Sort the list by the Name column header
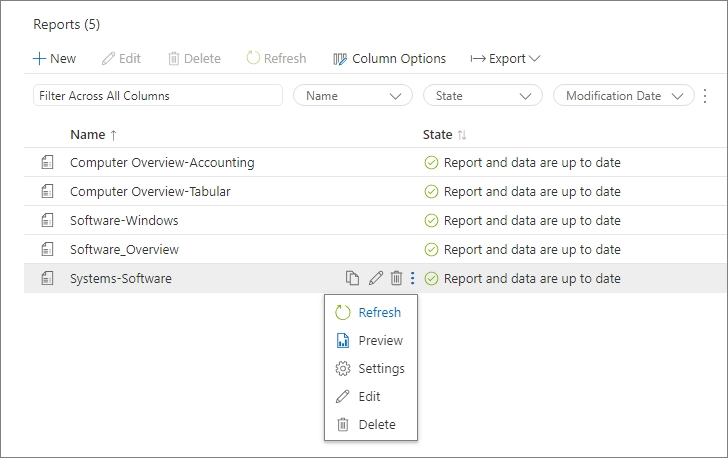Image resolution: width=728 pixels, height=458 pixels. 87,134
